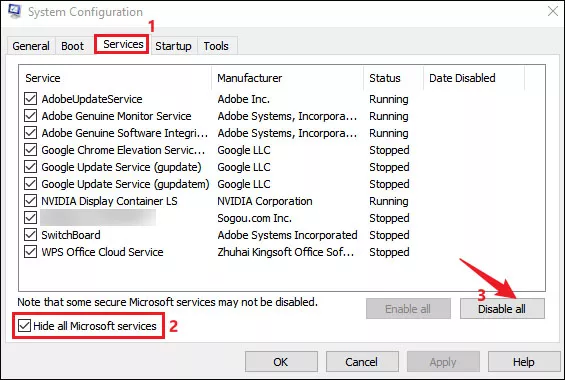Toggle the Sogou.com Inc. service checkbox
Screen dimensions: 565x380
coord(30,218)
